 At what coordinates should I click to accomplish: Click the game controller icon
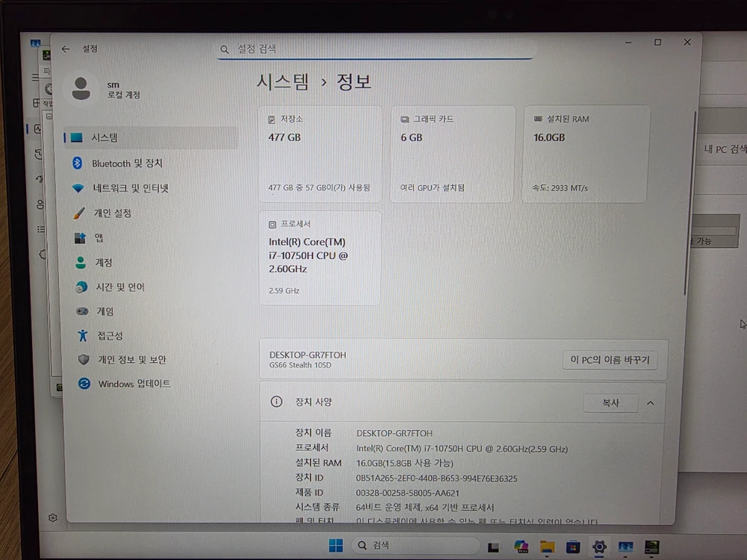point(82,311)
